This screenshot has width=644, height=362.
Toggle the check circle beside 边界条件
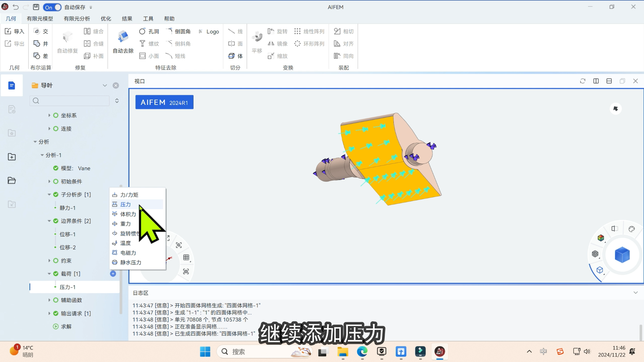pyautogui.click(x=56, y=221)
